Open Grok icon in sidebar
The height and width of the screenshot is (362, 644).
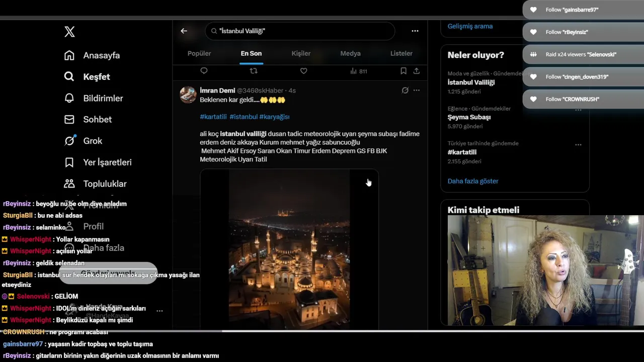(69, 141)
